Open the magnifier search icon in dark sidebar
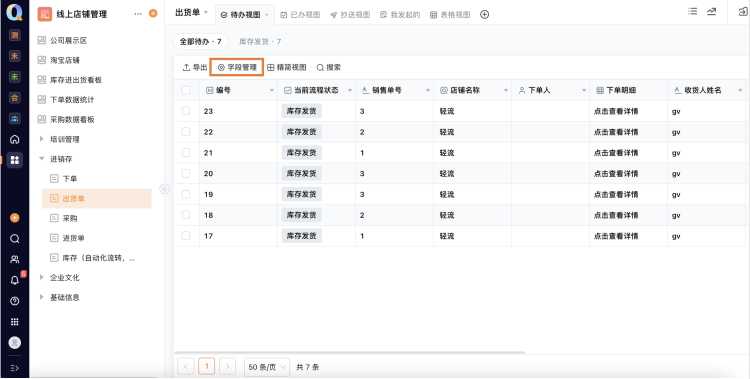This screenshot has height=379, width=750. [x=15, y=238]
